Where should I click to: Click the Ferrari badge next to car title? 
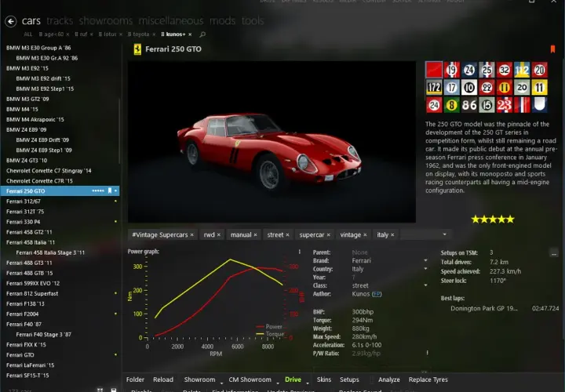click(137, 49)
